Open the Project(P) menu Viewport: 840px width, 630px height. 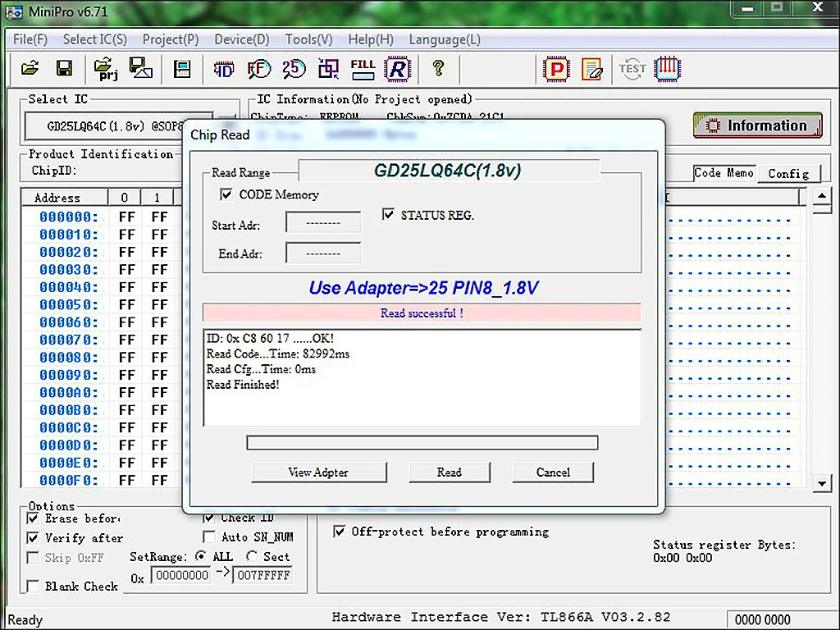tap(171, 39)
